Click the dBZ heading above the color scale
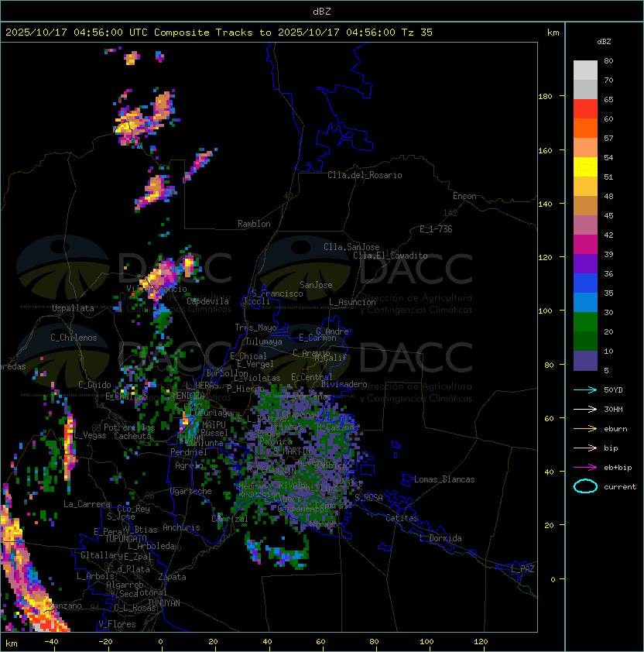This screenshot has height=652, width=644. click(x=604, y=42)
